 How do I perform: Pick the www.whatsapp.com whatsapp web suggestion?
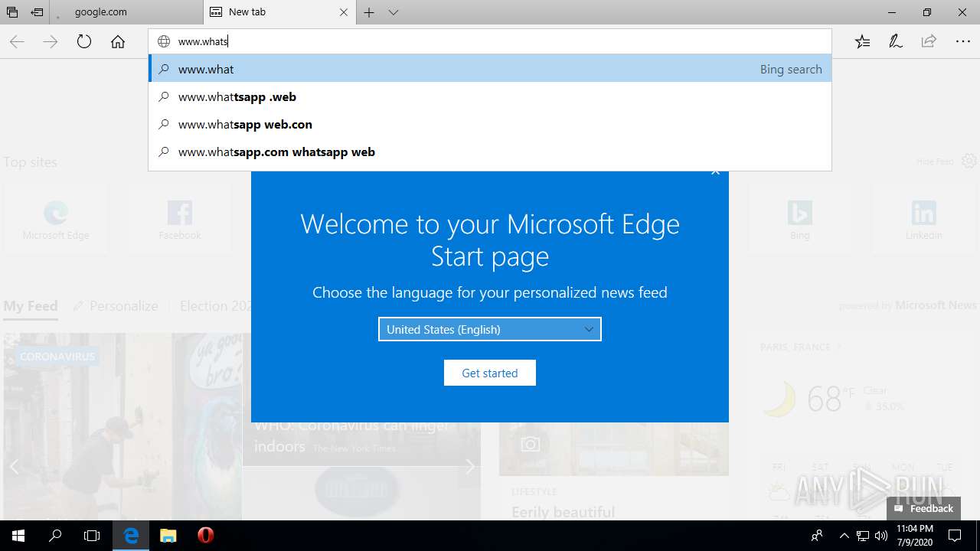tap(490, 152)
